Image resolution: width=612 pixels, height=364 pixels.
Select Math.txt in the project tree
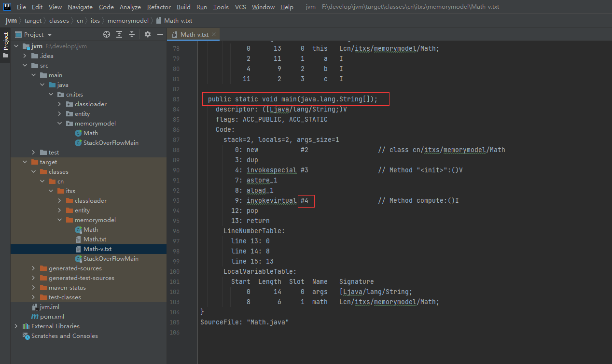coord(95,239)
